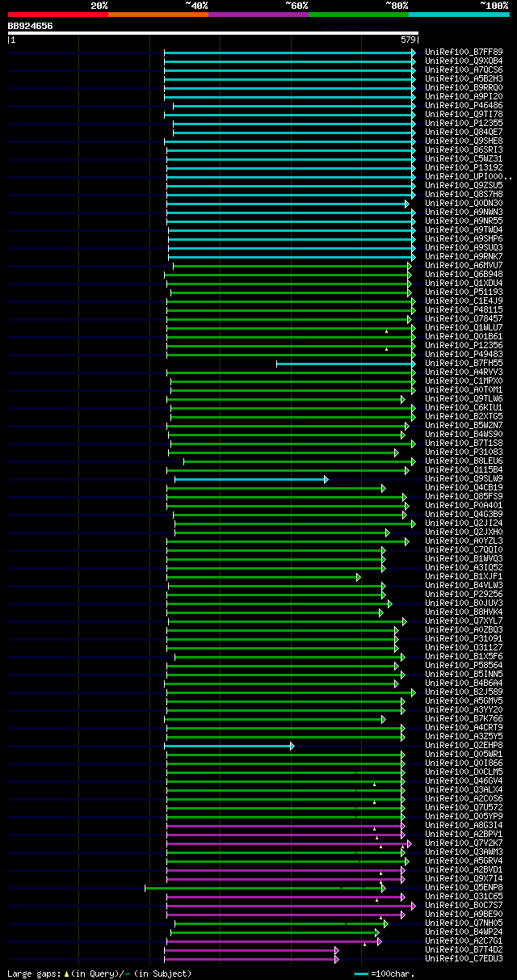The height and width of the screenshot is (980, 517).
Task: Open hit UniRef100_A9RNK7
Action: click(464, 257)
